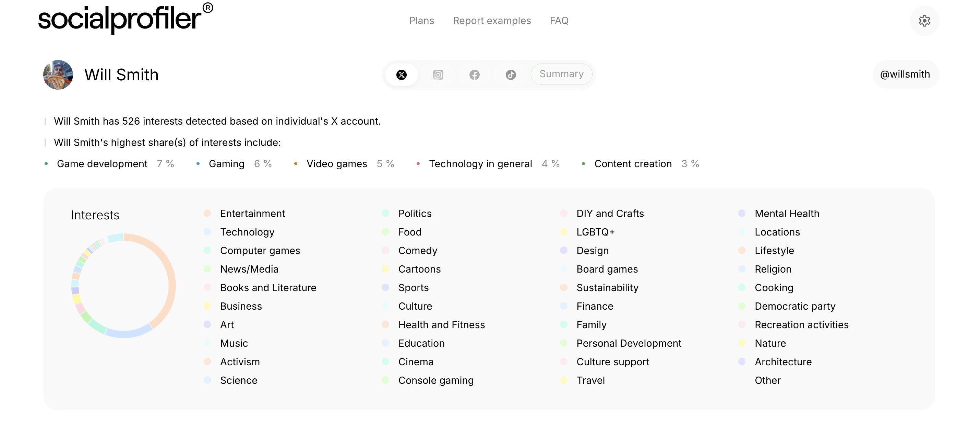The width and height of the screenshot is (980, 436).
Task: Select the Other legend entry
Action: coord(767,380)
